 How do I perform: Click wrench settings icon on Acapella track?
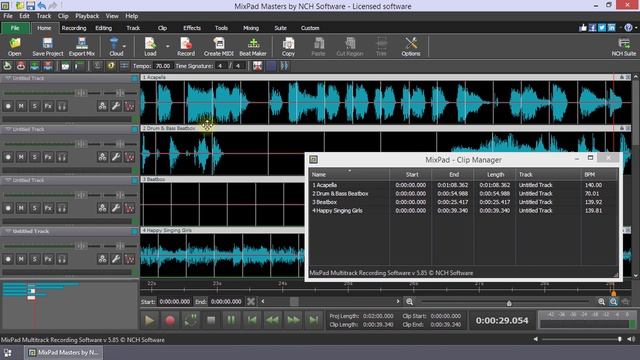pyautogui.click(x=116, y=106)
